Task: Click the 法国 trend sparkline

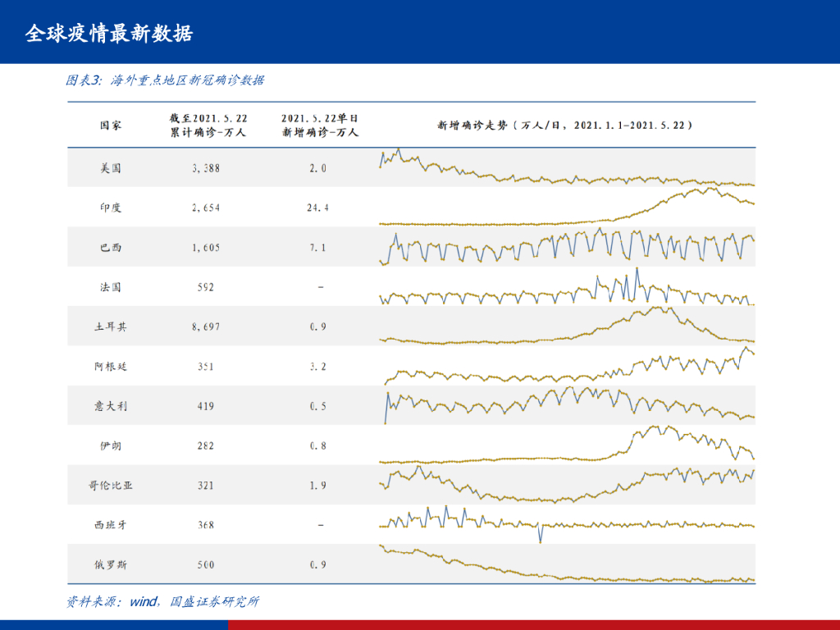Action: tap(566, 289)
